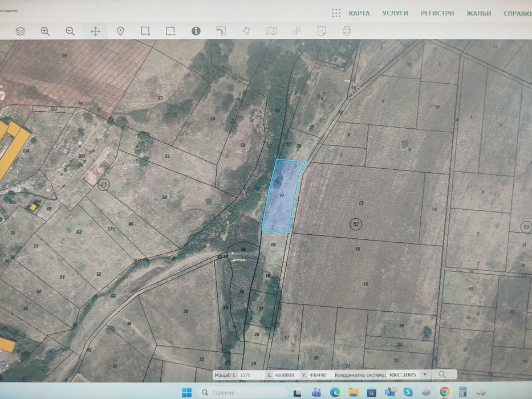The height and width of the screenshot is (399, 532).
Task: Expand the coordinate system KKC 2005 dropdown
Action: pyautogui.click(x=423, y=374)
